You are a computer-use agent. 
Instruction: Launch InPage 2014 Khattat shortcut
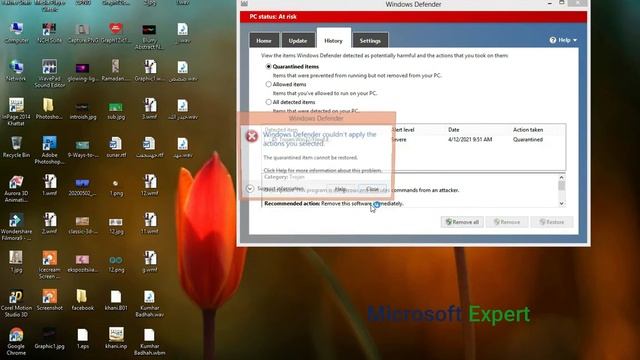pyautogui.click(x=16, y=111)
